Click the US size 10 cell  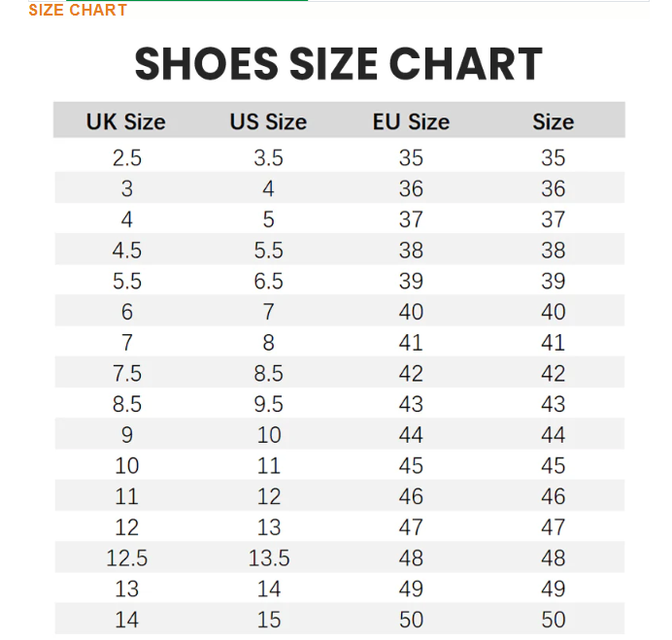tap(268, 435)
